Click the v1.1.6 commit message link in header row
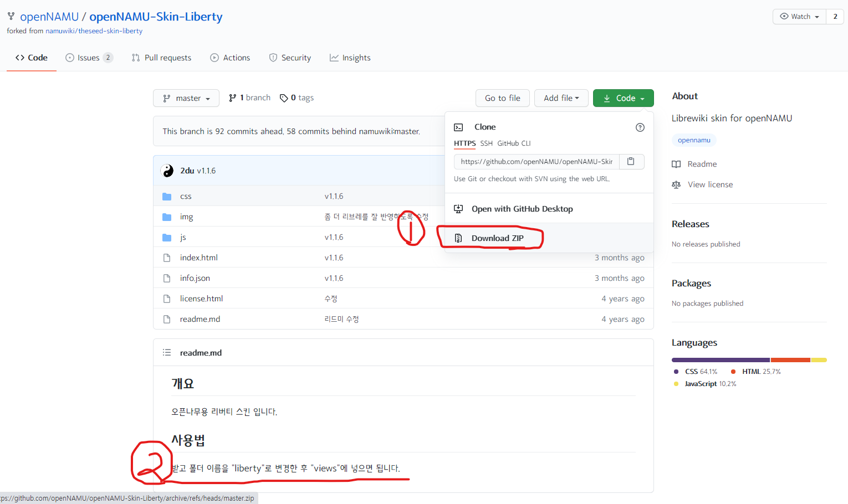Image resolution: width=848 pixels, height=504 pixels. click(206, 171)
